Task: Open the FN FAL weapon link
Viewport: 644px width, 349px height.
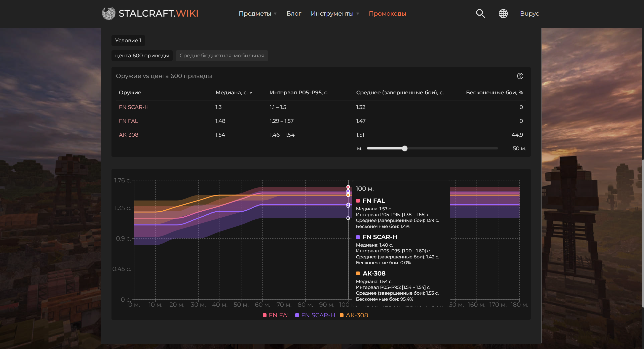Action: (128, 121)
